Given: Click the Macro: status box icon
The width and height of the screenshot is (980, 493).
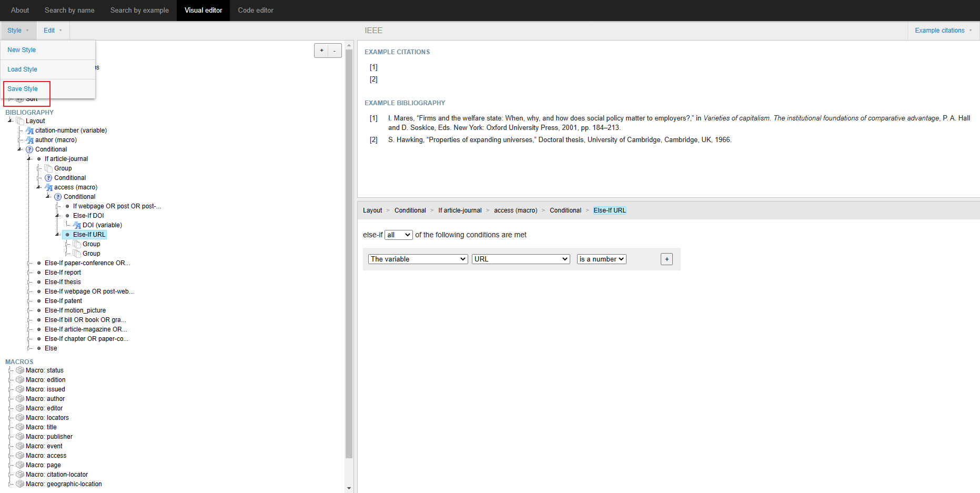Looking at the screenshot, I should coord(20,370).
